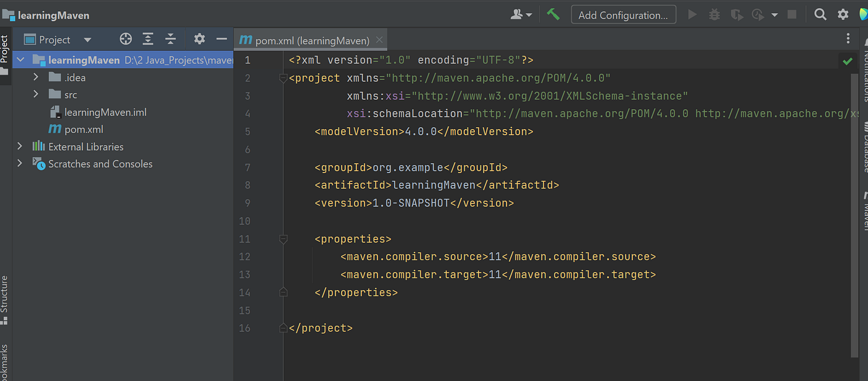Select pom.xml in the project tree

click(83, 129)
